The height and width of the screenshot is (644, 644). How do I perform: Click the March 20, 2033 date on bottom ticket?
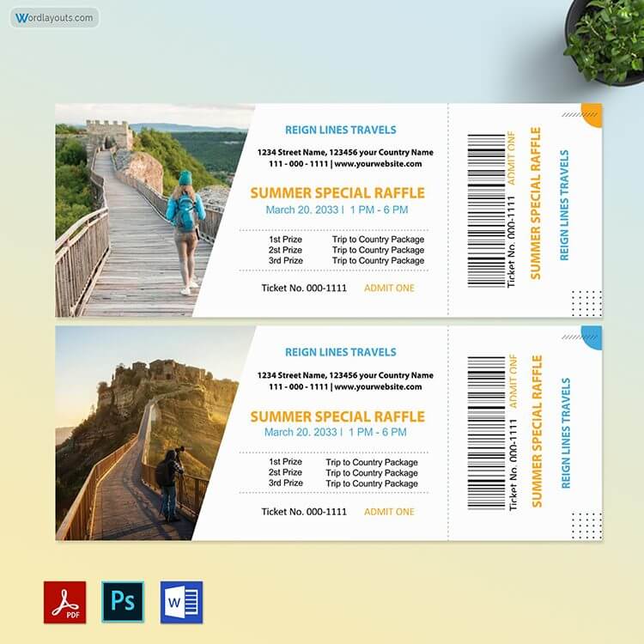[302, 432]
